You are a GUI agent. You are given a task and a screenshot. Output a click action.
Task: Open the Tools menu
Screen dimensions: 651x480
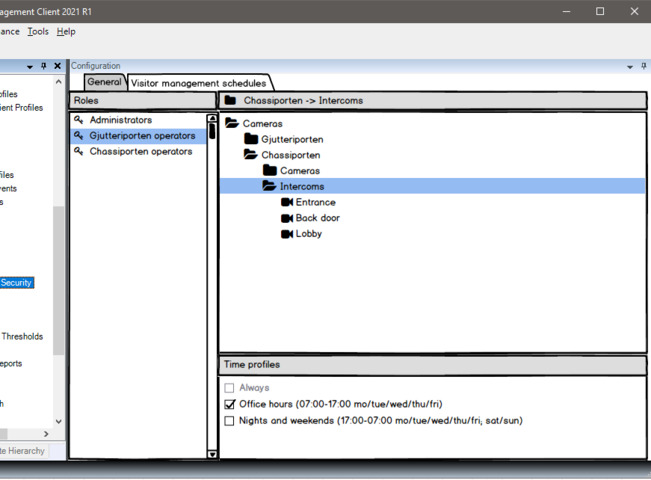(x=38, y=32)
